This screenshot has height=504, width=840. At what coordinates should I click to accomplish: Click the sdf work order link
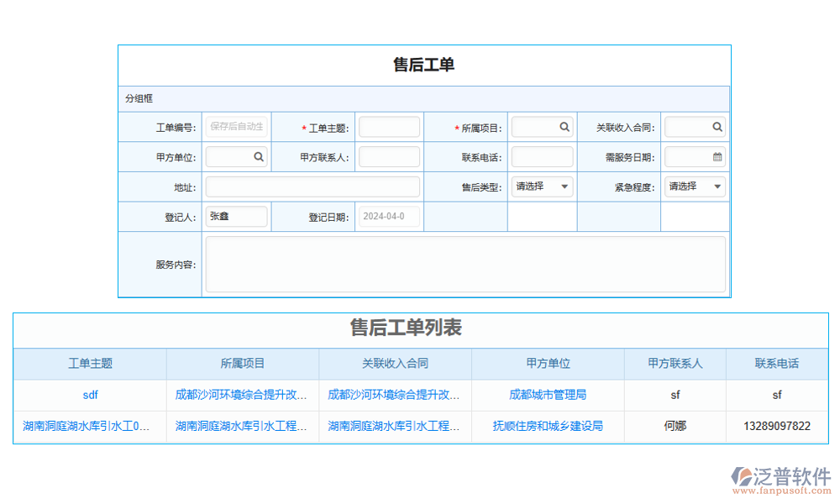click(x=90, y=395)
